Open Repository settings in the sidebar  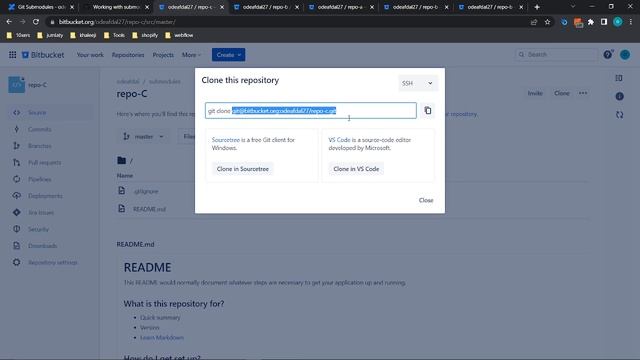coord(51,262)
